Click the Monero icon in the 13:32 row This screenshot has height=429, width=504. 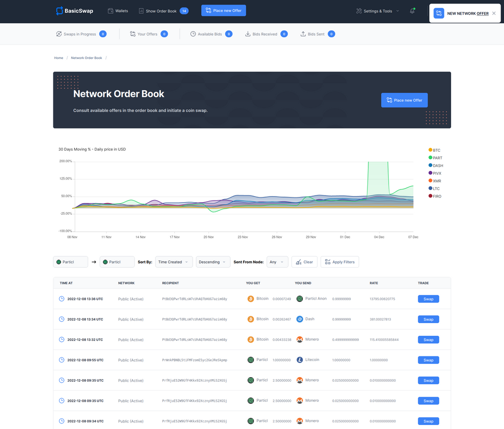coord(299,340)
